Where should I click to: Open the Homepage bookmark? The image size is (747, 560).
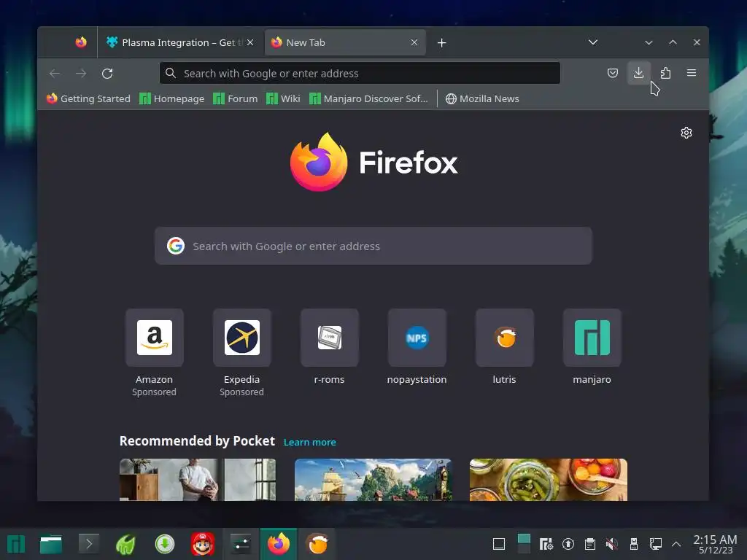tap(171, 98)
